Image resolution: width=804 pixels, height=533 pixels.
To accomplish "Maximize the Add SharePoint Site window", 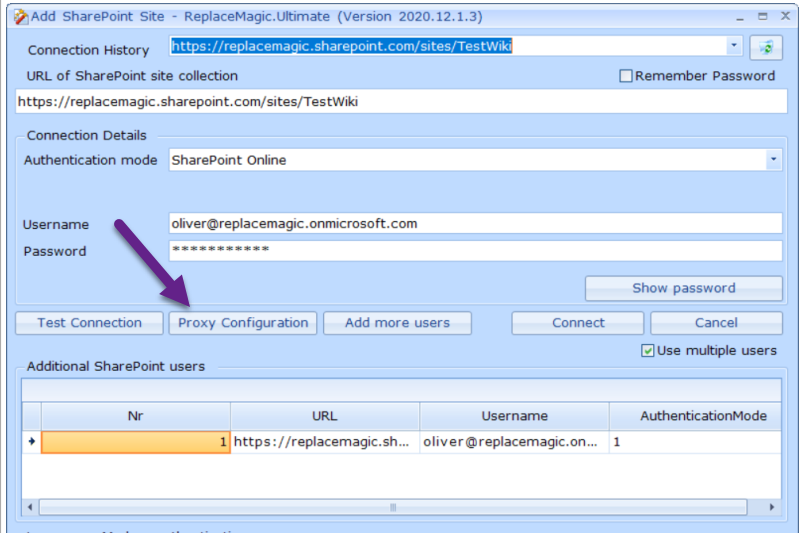I will coord(763,17).
